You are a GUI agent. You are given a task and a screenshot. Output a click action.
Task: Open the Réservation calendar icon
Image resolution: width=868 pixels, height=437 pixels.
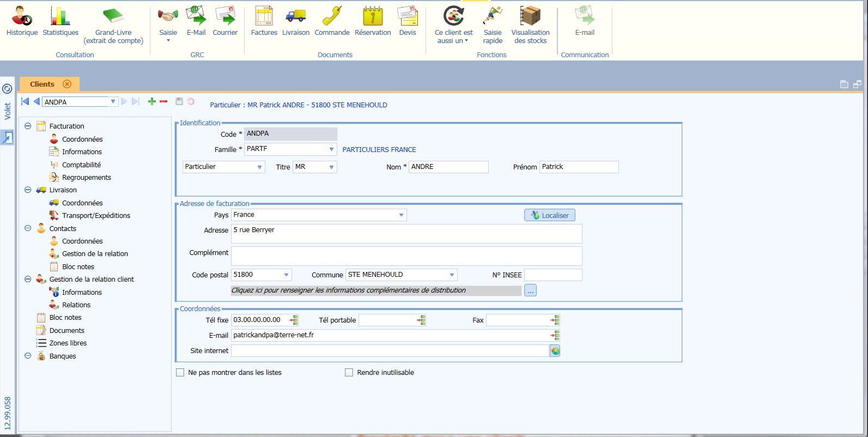click(373, 21)
